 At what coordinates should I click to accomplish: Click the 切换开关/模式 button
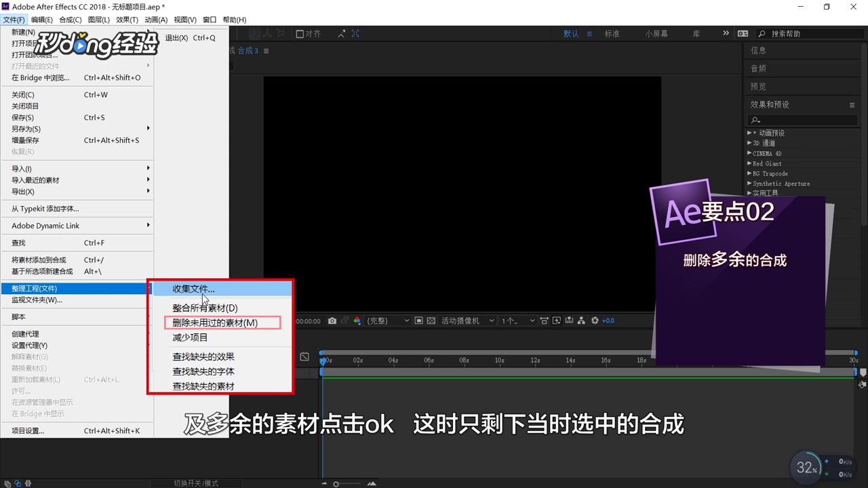pyautogui.click(x=196, y=483)
